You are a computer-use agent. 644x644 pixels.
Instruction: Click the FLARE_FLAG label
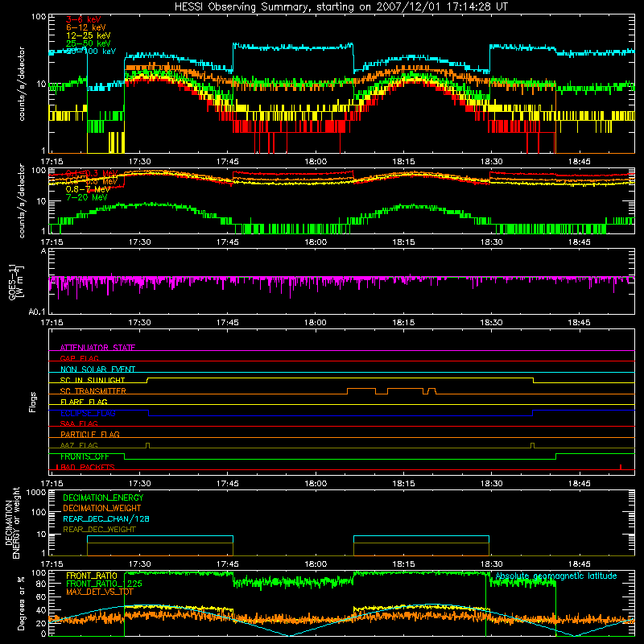(84, 402)
